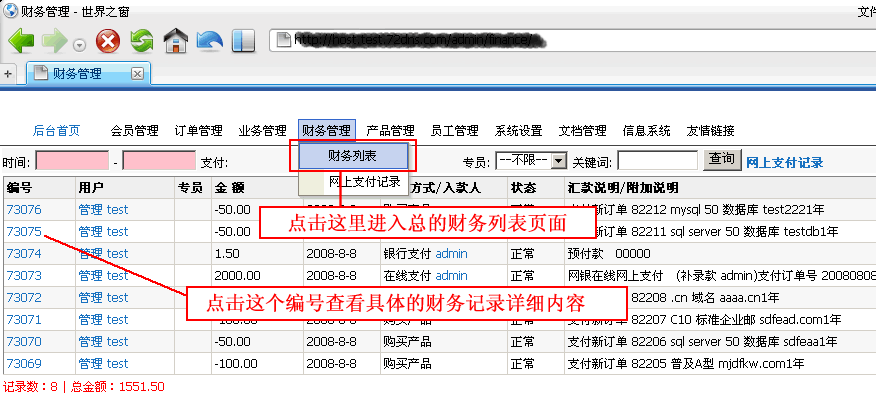The height and width of the screenshot is (397, 876).
Task: Stop page loading with red X icon
Action: point(108,41)
